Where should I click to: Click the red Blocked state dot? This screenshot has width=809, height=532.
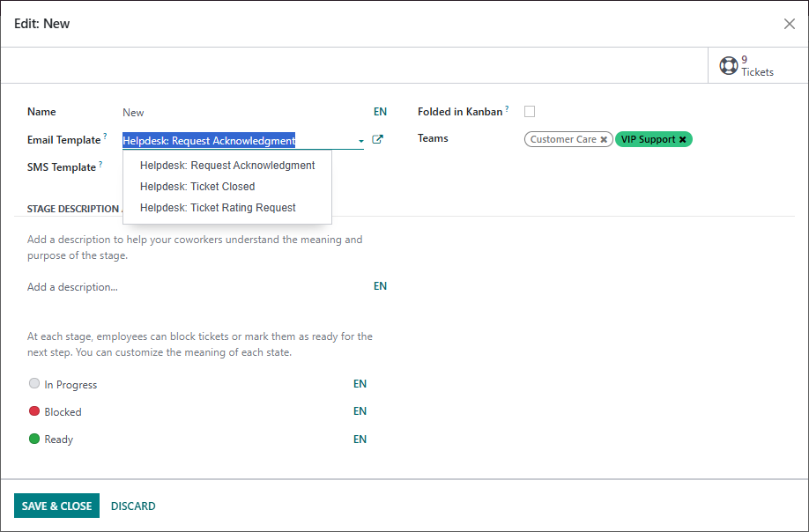(x=34, y=411)
